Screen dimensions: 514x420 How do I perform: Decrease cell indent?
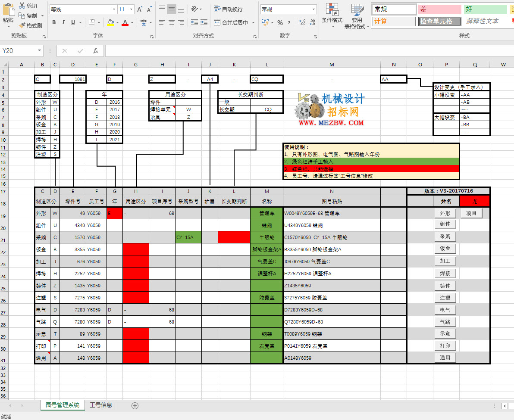click(194, 22)
